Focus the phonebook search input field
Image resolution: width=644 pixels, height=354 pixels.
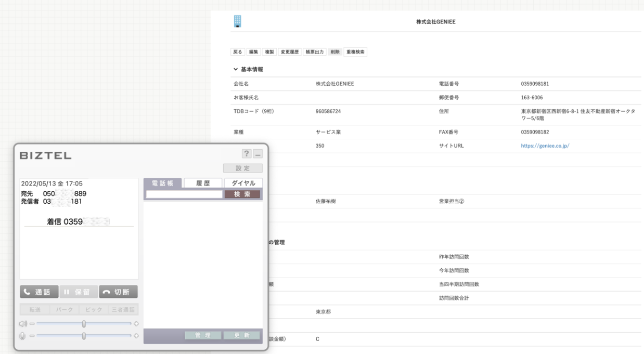(x=184, y=194)
